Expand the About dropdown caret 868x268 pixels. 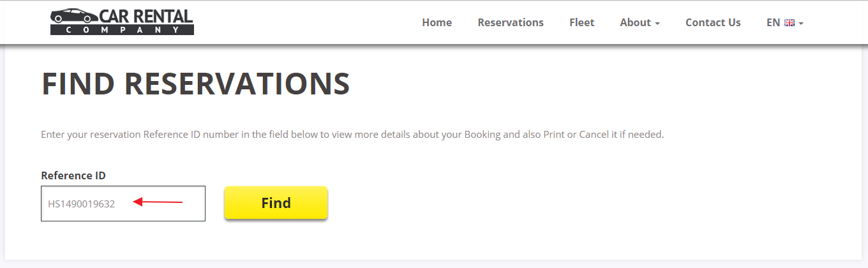tap(657, 24)
